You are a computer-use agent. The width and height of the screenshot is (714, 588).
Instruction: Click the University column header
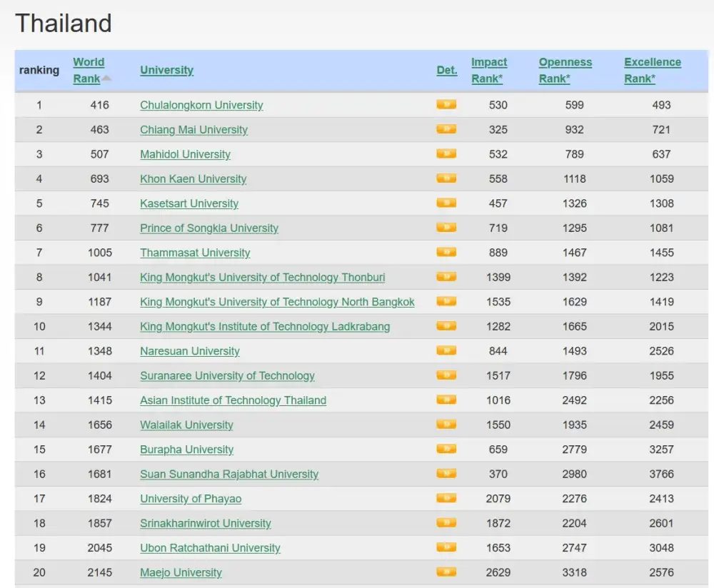click(x=166, y=70)
